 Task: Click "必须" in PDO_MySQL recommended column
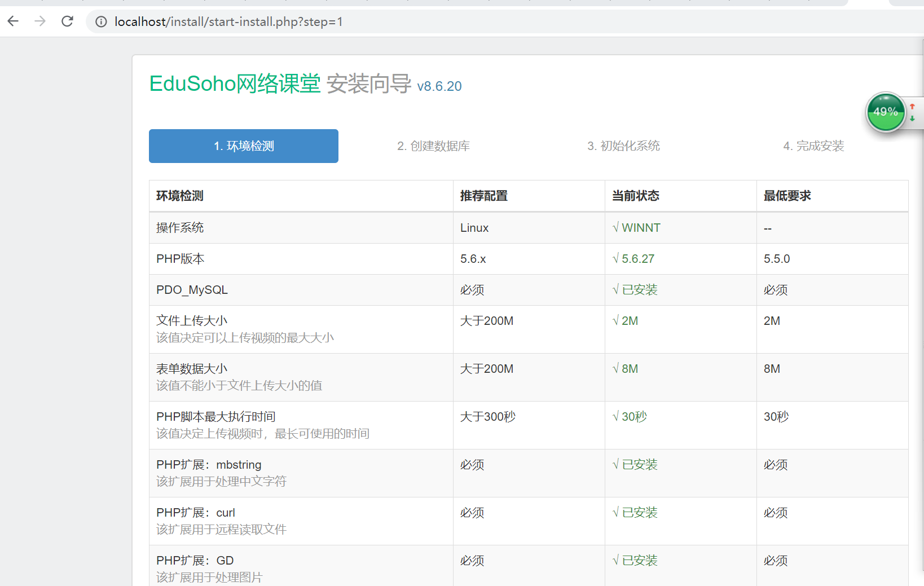pyautogui.click(x=472, y=290)
